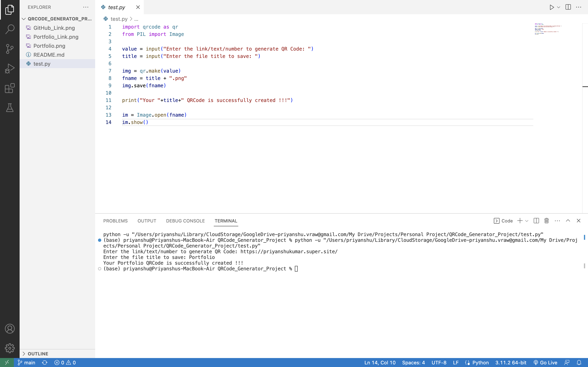Image resolution: width=588 pixels, height=367 pixels.
Task: Toggle notifications bell in status bar
Action: [x=579, y=362]
